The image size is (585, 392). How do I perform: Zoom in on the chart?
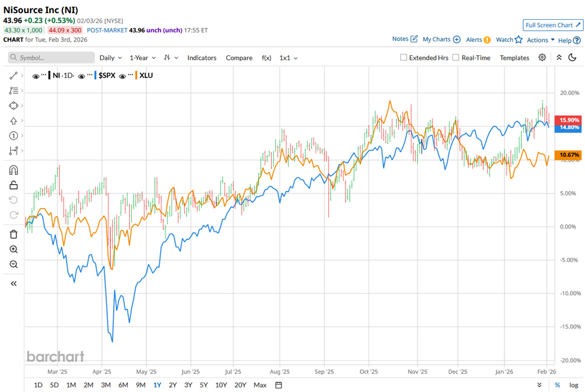[14, 249]
